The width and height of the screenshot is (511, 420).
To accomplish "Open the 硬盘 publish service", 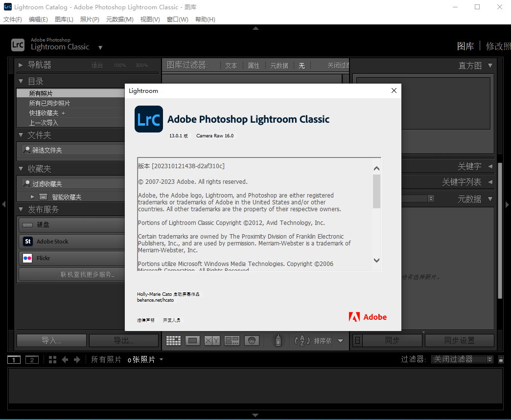I will 71,224.
